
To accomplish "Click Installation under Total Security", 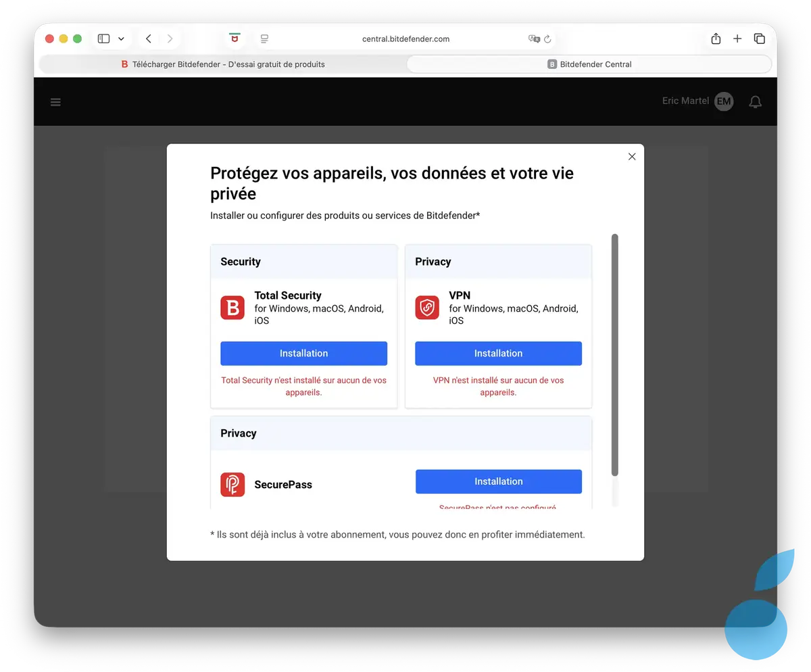I will [303, 353].
